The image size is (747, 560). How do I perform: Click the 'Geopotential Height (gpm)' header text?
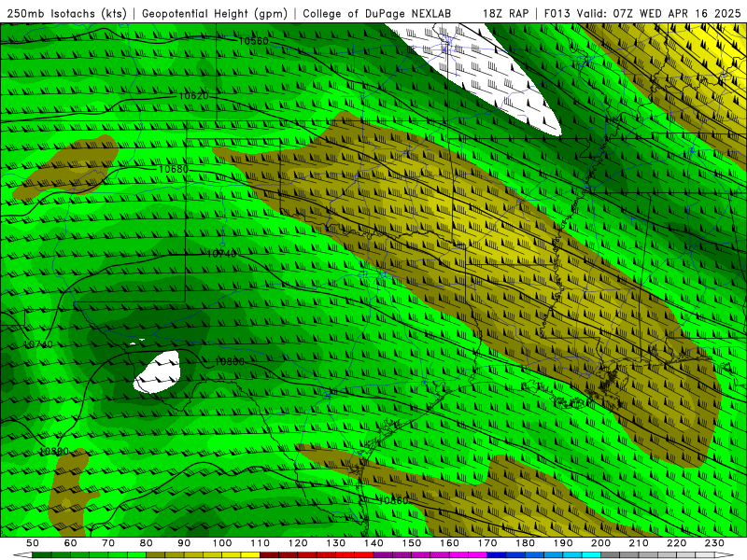click(x=215, y=13)
